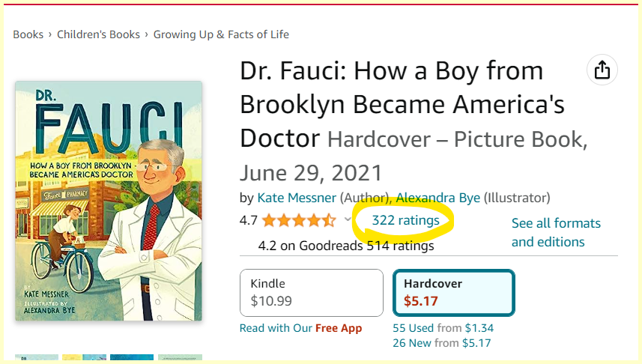Go to the Books breadcrumb
The image size is (642, 364).
28,34
